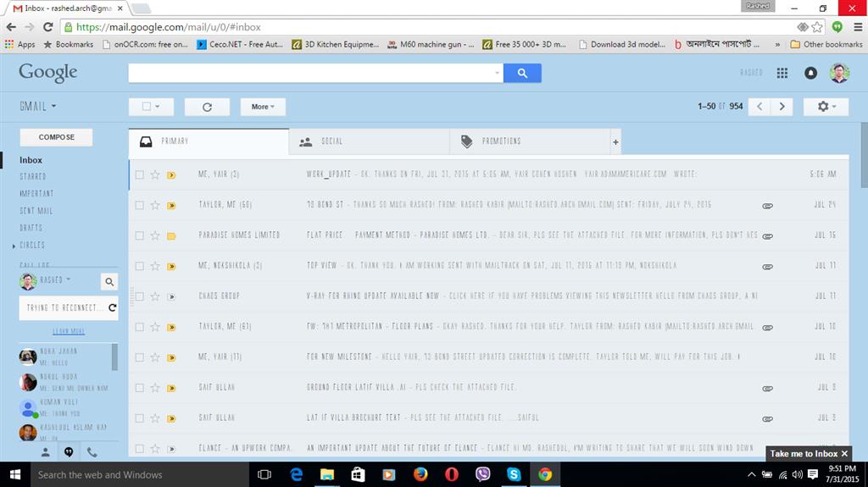Tick the checkbox for Taylor 18 Bond St email
Screen dimensions: 868x487
(x=140, y=205)
